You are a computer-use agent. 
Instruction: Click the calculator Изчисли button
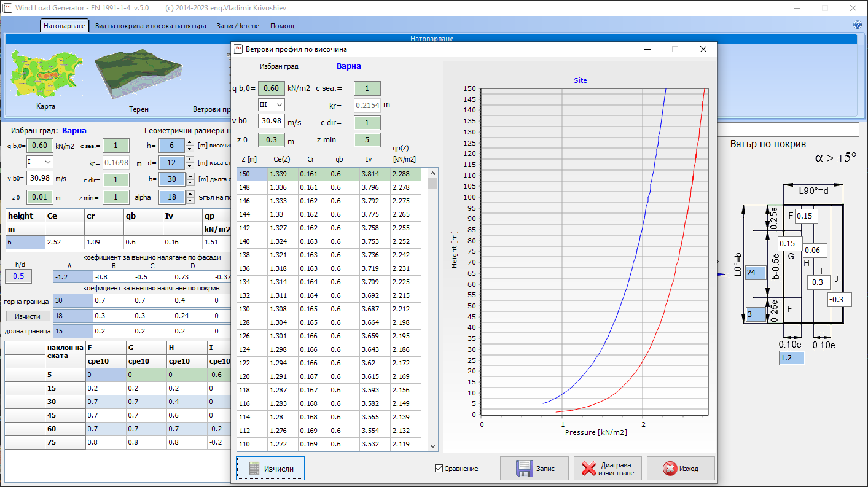point(270,469)
